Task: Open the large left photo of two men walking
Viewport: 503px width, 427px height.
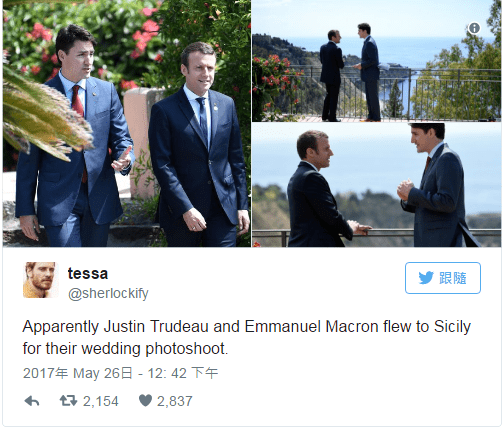Action: pos(127,124)
